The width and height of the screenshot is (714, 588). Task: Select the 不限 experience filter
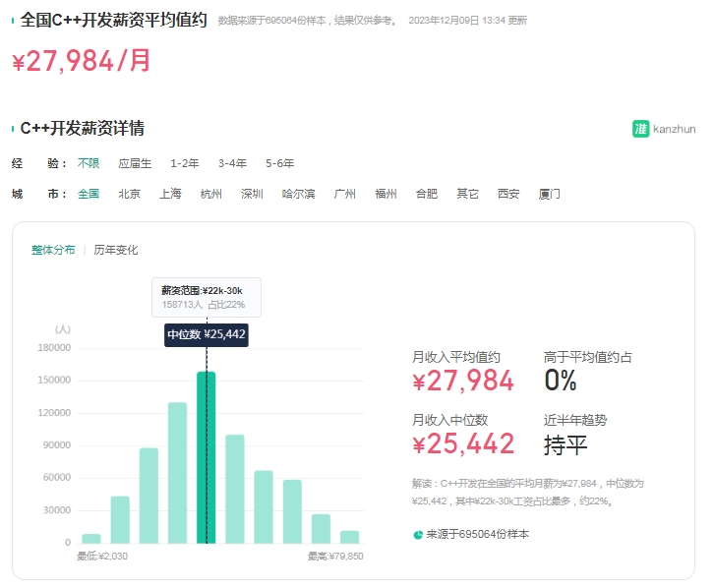89,163
